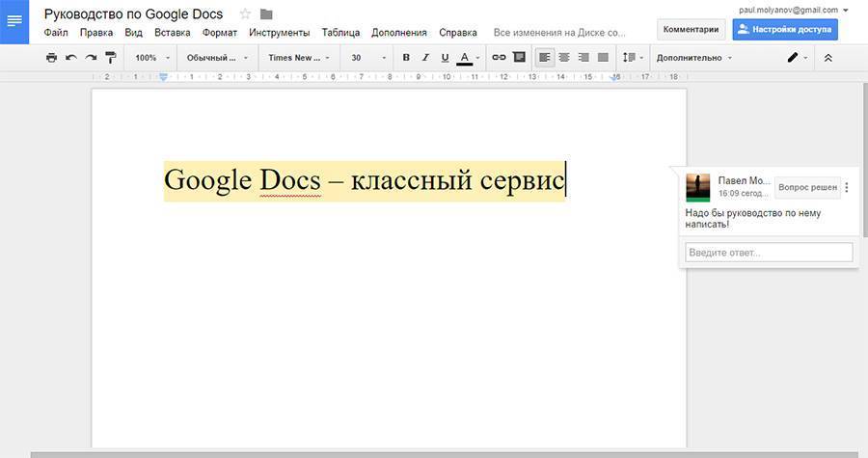This screenshot has width=868, height=458.
Task: Click the 'Введите ответ...' reply field
Action: [x=769, y=253]
